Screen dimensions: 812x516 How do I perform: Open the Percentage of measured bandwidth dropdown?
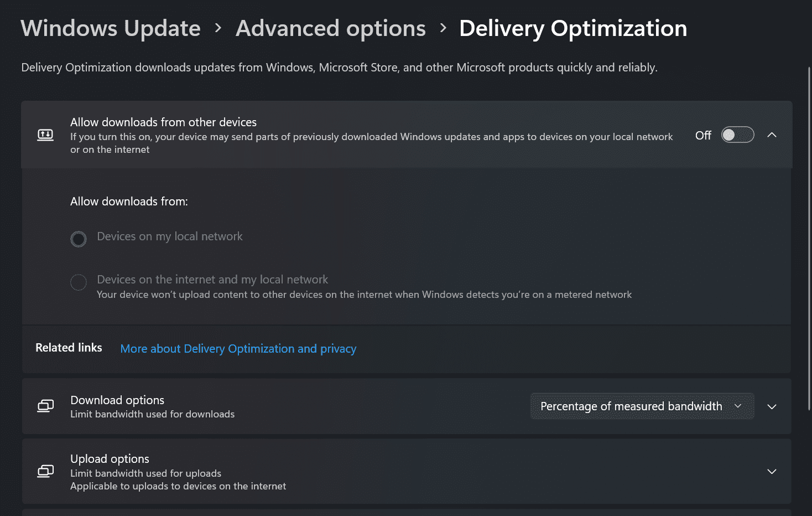click(642, 406)
